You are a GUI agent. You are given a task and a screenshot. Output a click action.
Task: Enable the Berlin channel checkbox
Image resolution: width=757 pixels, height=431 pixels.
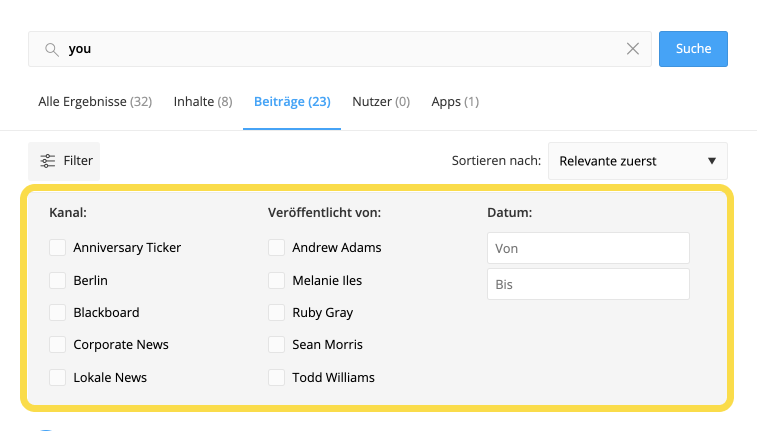click(57, 280)
